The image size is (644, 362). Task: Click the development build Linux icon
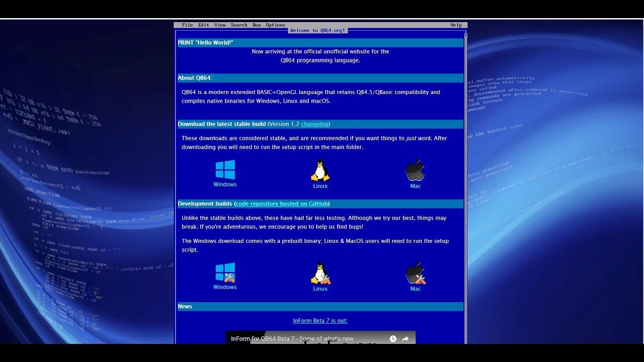click(320, 273)
